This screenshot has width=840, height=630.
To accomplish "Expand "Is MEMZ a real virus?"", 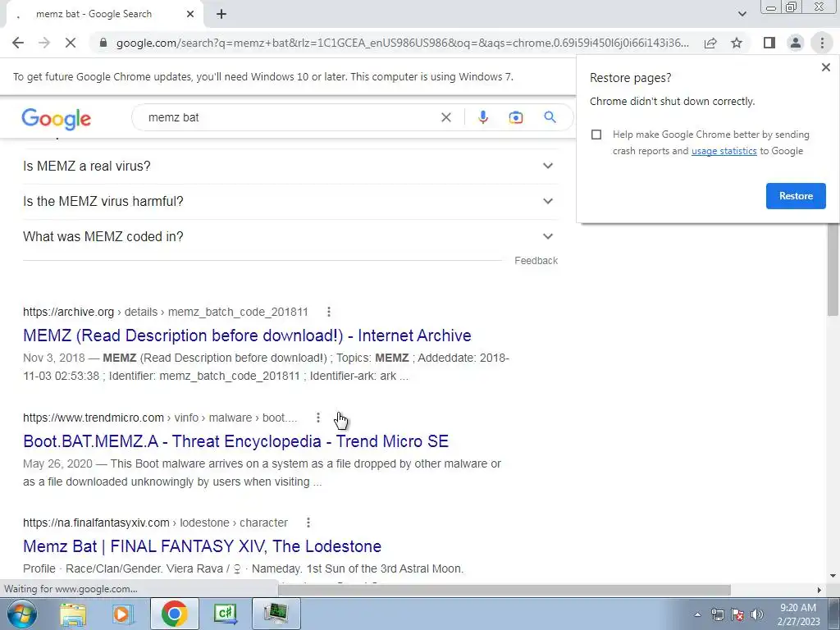I will click(x=290, y=166).
